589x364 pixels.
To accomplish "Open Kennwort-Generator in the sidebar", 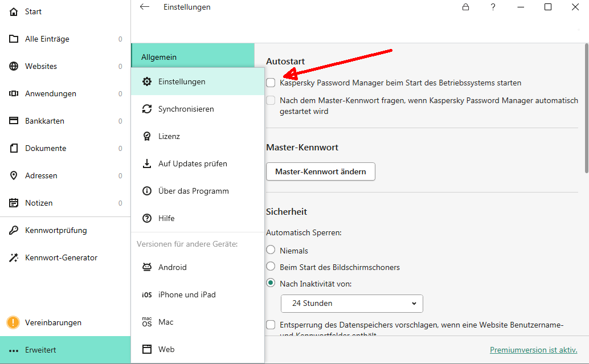I will tap(66, 257).
